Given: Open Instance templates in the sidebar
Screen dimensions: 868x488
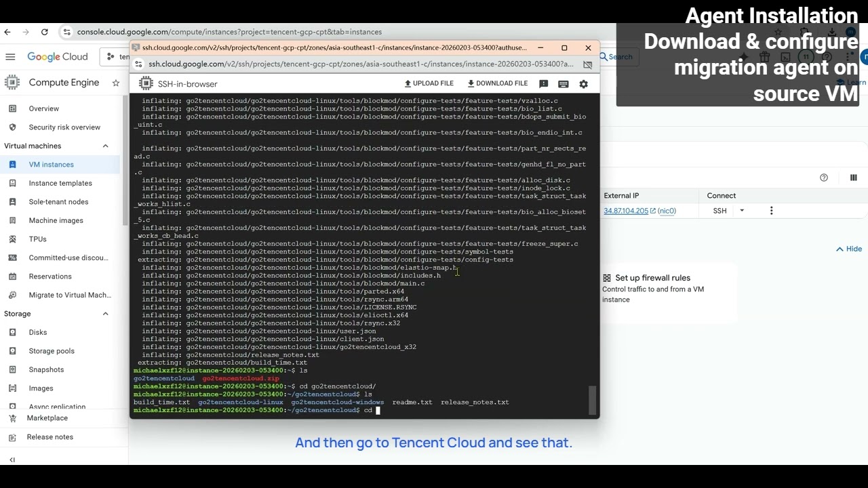Looking at the screenshot, I should coord(61,183).
